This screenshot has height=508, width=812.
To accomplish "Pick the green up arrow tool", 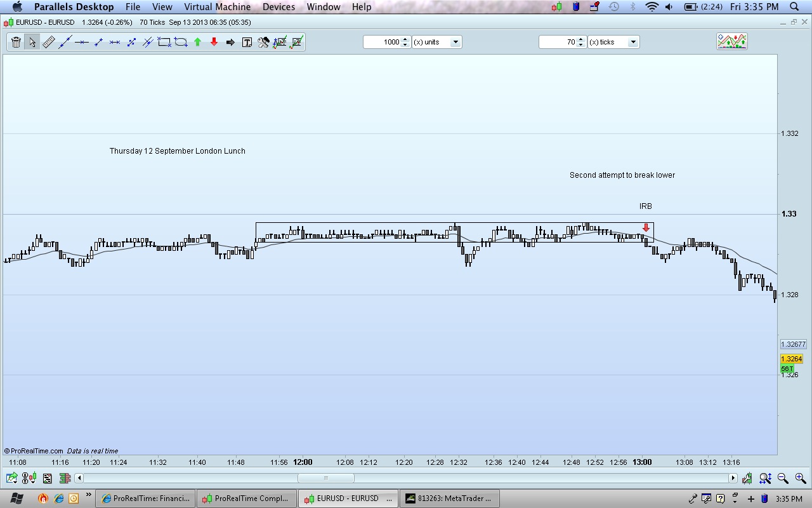I will pos(197,42).
